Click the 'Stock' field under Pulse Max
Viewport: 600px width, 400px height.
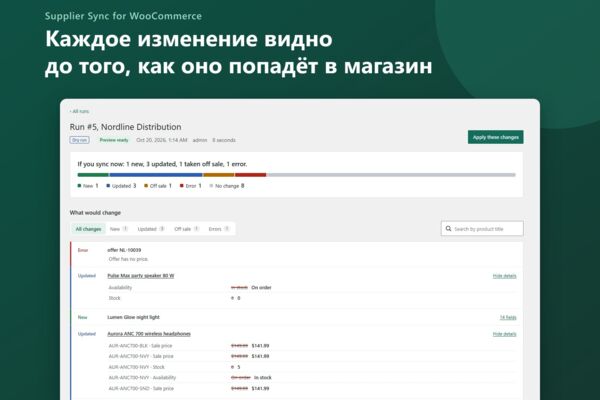tap(114, 298)
